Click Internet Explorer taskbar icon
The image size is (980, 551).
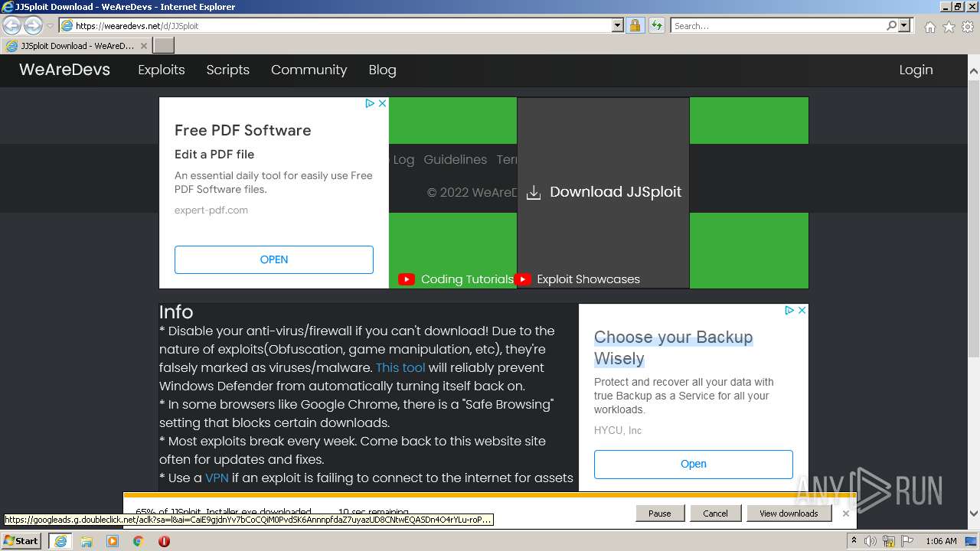(x=60, y=540)
